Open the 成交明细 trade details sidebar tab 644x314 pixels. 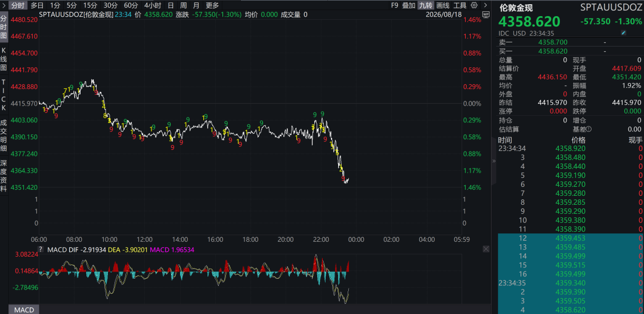(4, 136)
